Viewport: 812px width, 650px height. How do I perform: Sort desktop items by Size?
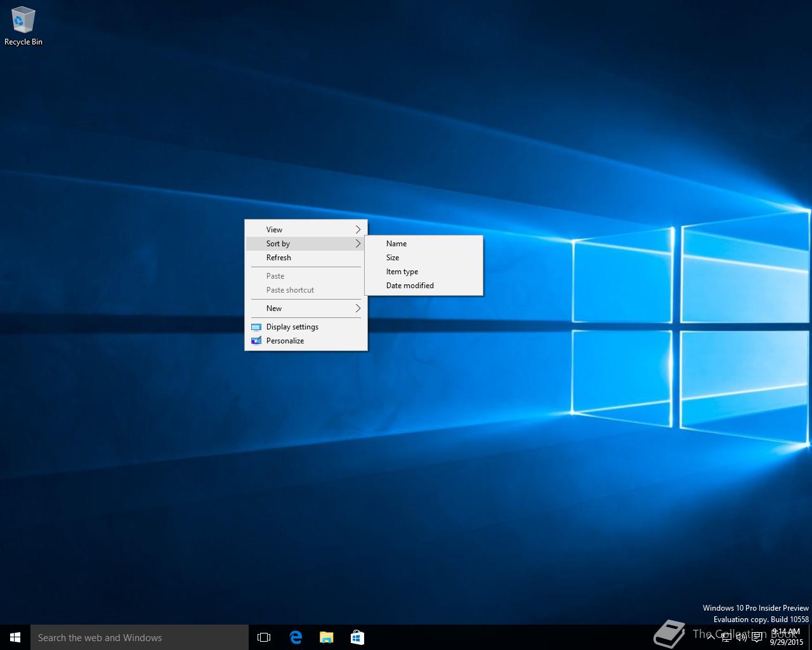[x=393, y=258]
